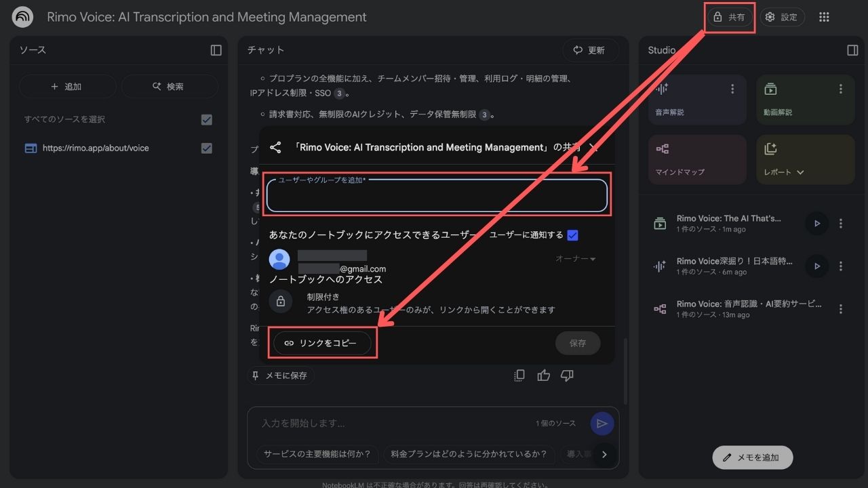The width and height of the screenshot is (868, 488).
Task: Toggle the notify users checkbox
Action: point(572,235)
